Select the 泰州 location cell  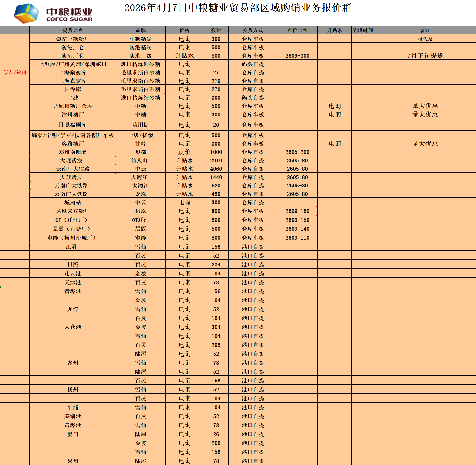tap(72, 362)
